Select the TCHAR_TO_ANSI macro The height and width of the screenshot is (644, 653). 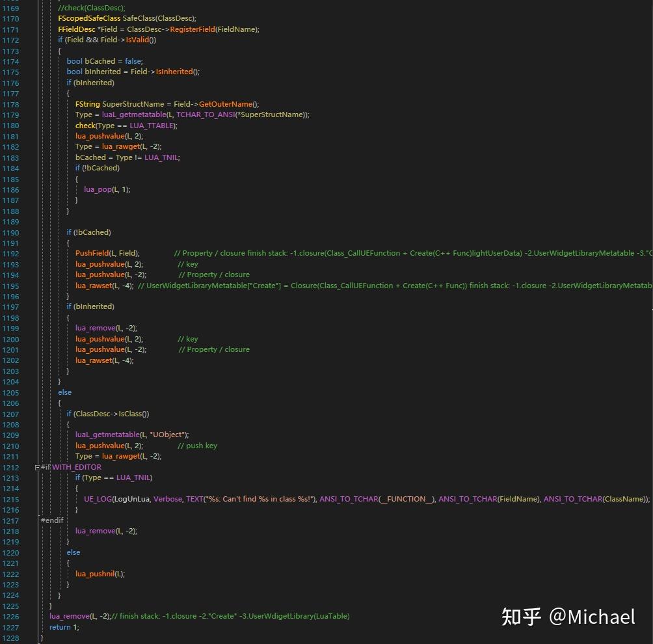coord(206,114)
